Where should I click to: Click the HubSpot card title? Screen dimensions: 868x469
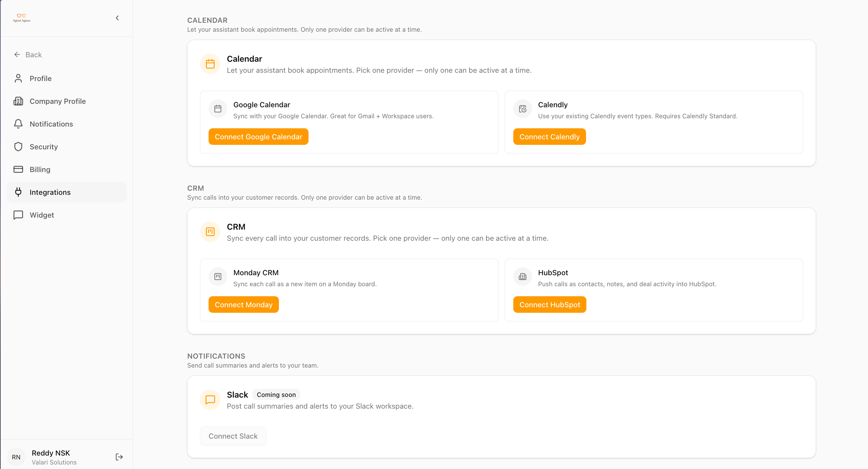(x=553, y=272)
